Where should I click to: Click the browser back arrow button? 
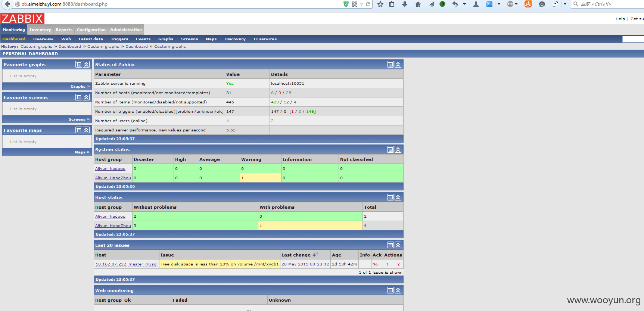(x=7, y=4)
